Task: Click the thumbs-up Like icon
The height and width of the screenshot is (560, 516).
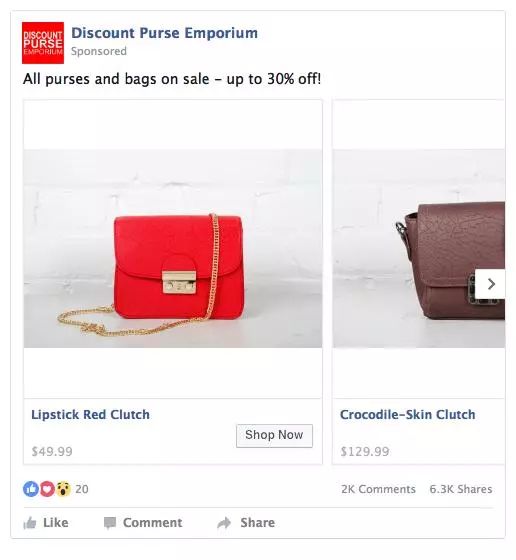Action: [x=30, y=523]
